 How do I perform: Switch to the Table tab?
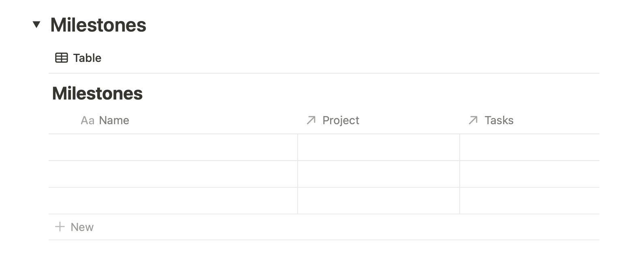[79, 57]
